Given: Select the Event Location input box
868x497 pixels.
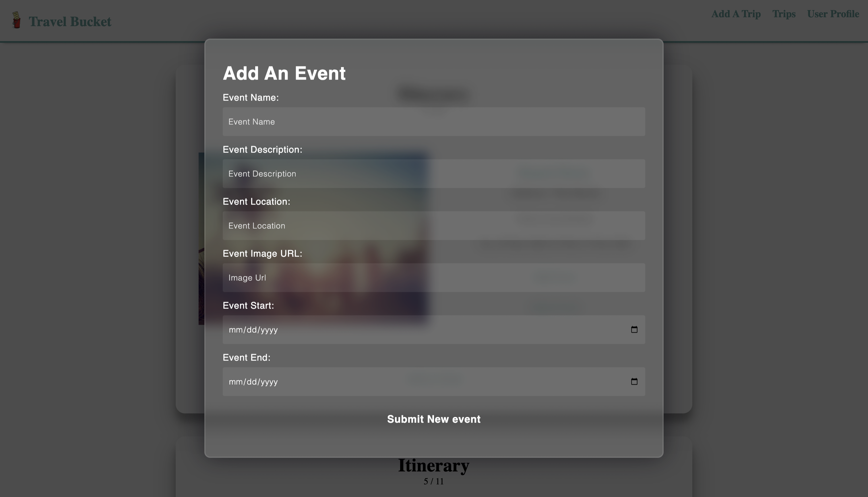Looking at the screenshot, I should pyautogui.click(x=434, y=226).
